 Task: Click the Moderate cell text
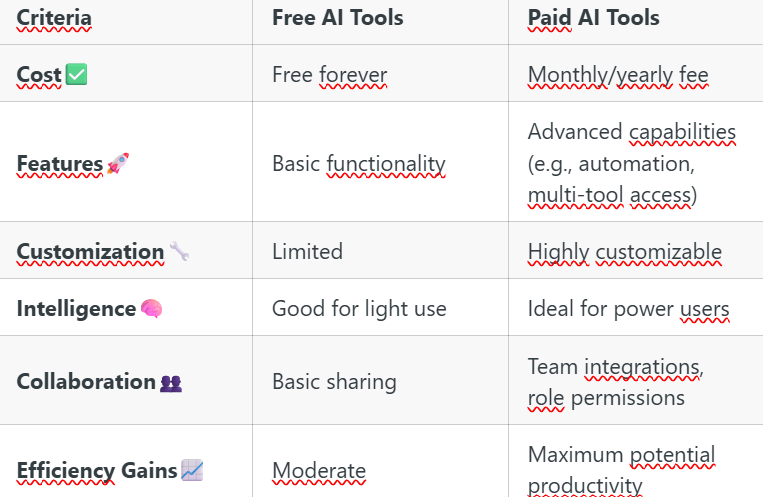[319, 471]
